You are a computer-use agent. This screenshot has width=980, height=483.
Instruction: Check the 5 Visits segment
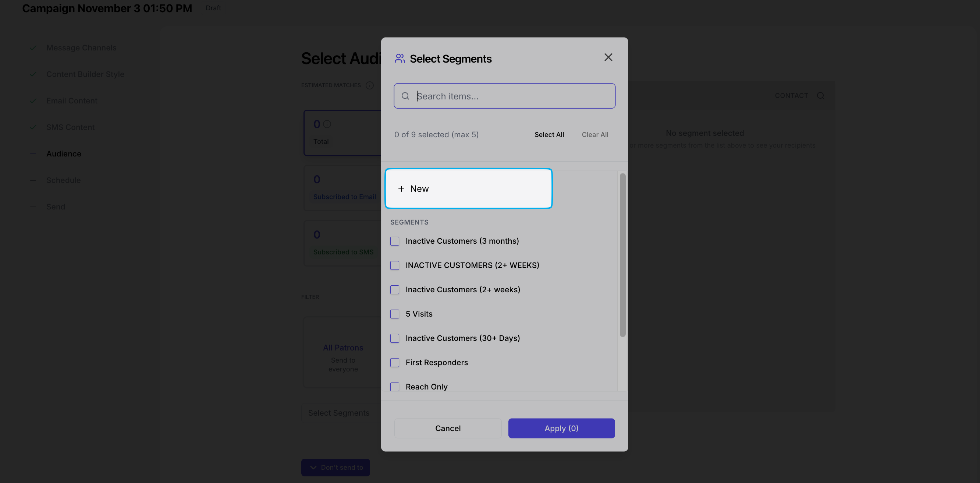click(x=394, y=314)
